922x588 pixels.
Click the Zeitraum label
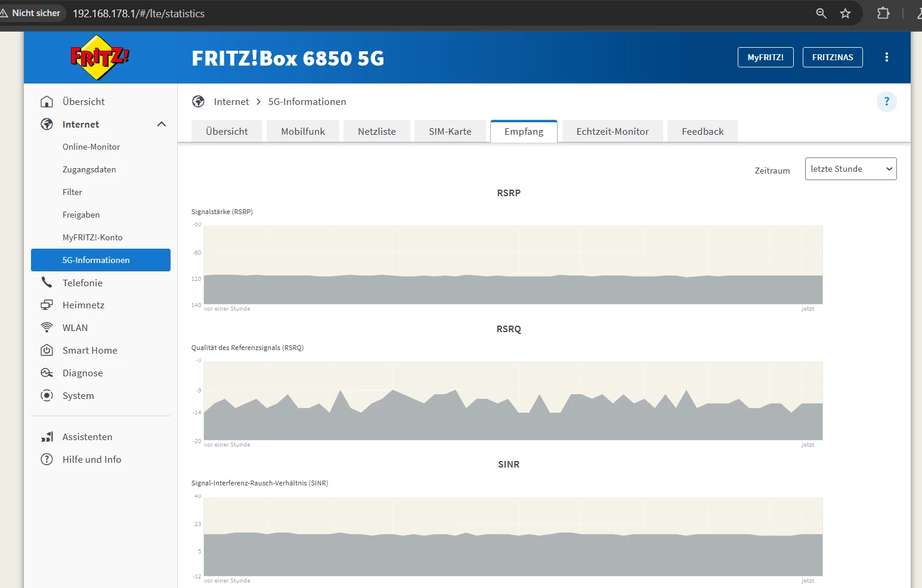(772, 171)
